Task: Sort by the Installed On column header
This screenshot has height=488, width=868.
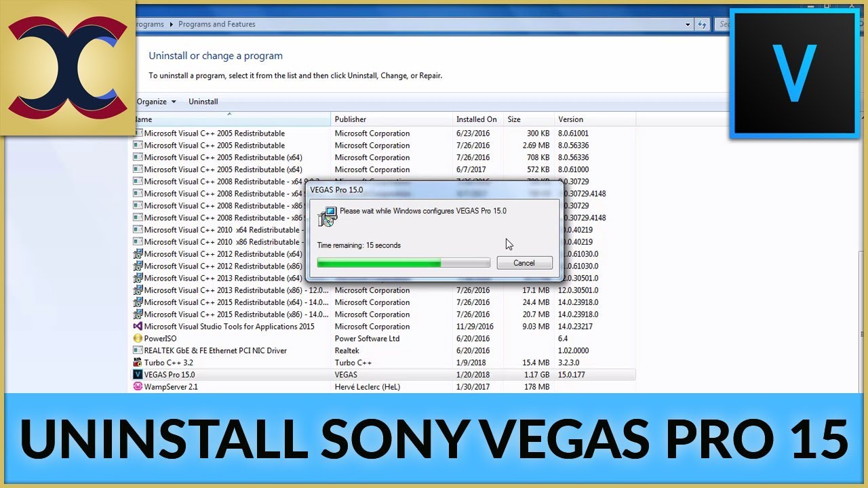Action: click(478, 119)
